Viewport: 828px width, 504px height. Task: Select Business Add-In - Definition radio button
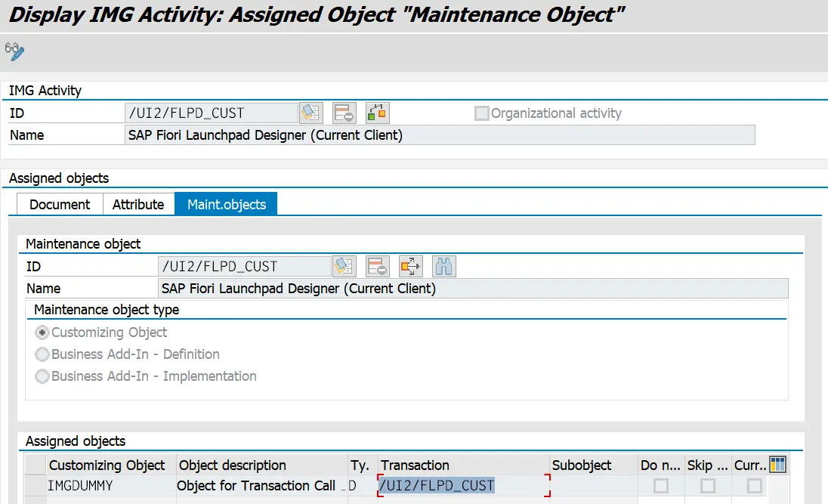[42, 354]
